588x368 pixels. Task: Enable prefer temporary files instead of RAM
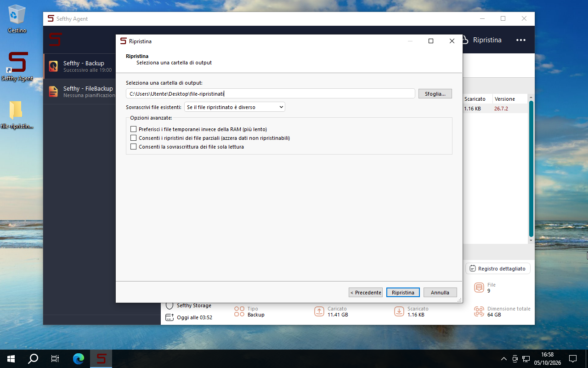[x=134, y=129]
